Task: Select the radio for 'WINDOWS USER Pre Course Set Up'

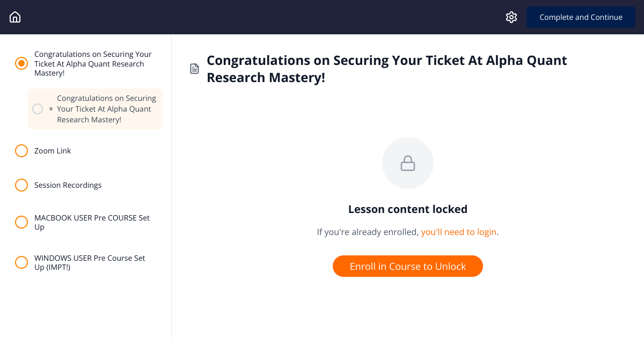Action: click(x=21, y=262)
